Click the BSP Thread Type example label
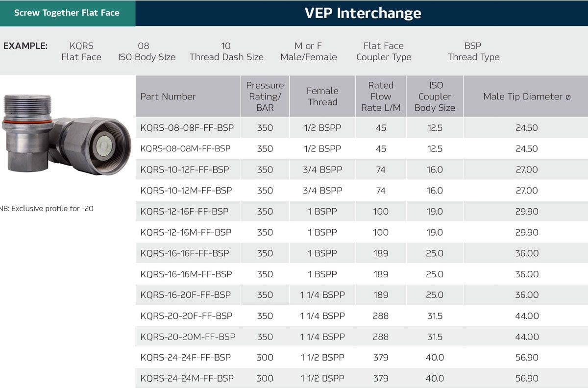 point(473,51)
